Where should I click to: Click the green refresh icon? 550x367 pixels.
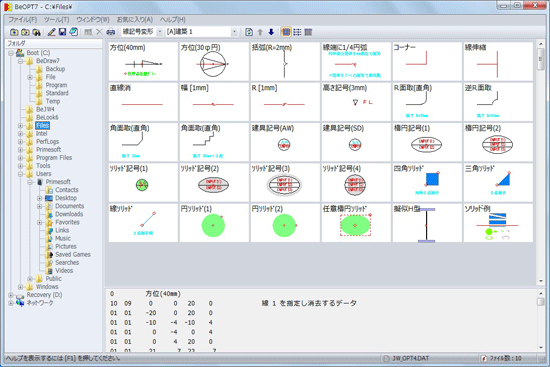coord(249,32)
